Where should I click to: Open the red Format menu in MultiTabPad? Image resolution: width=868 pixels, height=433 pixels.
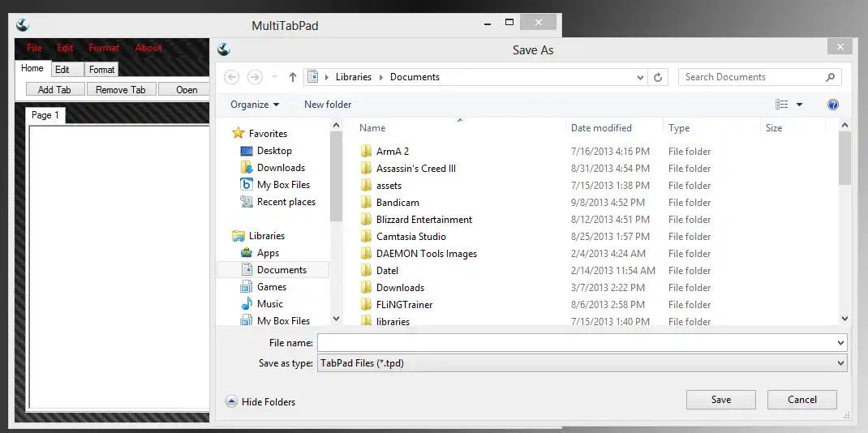coord(104,48)
